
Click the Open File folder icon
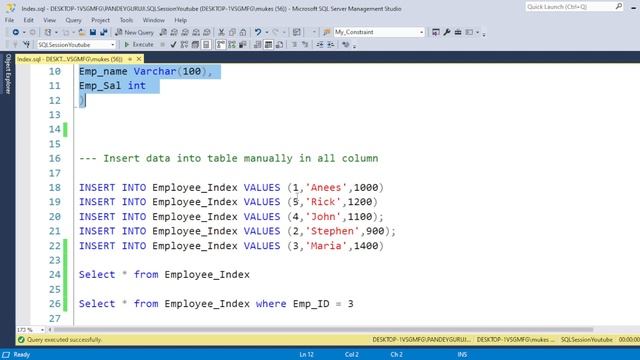point(82,32)
